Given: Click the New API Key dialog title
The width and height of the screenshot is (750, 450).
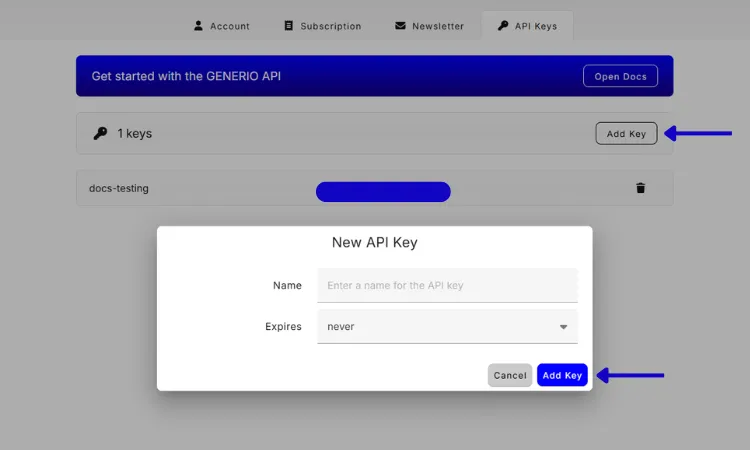Looking at the screenshot, I should (375, 242).
